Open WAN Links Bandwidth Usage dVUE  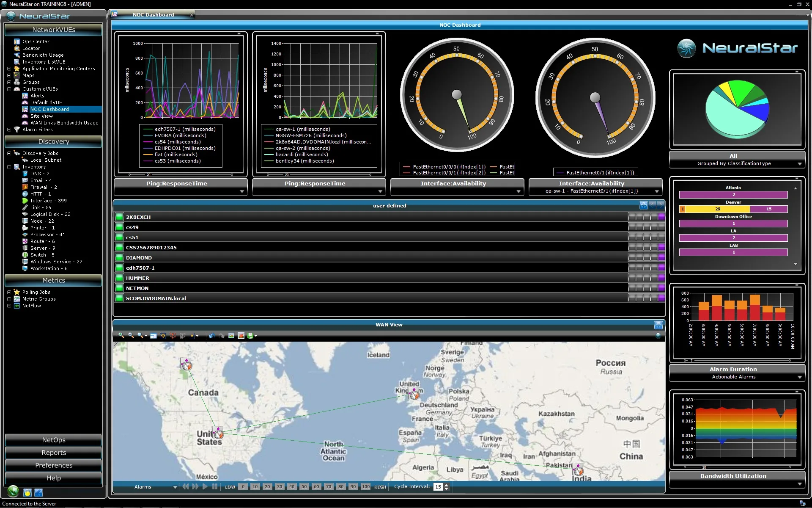tap(64, 123)
